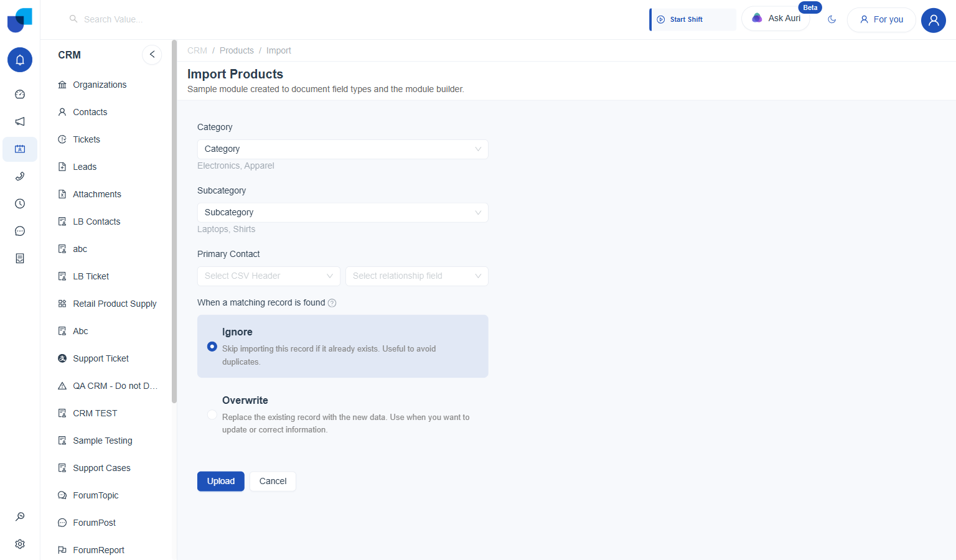Select the CRM contact card icon
This screenshot has height=560, width=956.
coord(20,149)
